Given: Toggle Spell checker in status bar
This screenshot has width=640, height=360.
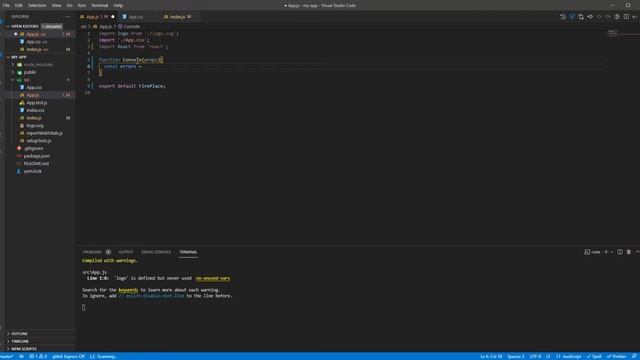Looking at the screenshot, I should 595,356.
